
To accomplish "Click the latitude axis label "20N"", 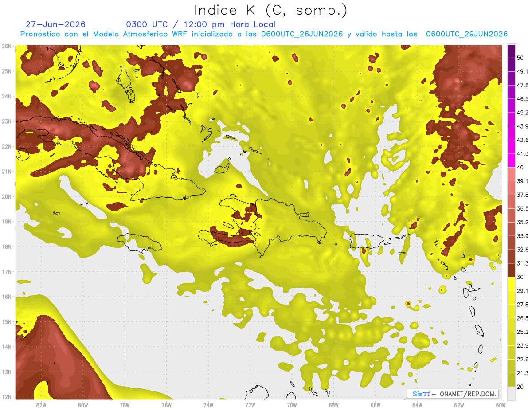I will (x=7, y=196).
